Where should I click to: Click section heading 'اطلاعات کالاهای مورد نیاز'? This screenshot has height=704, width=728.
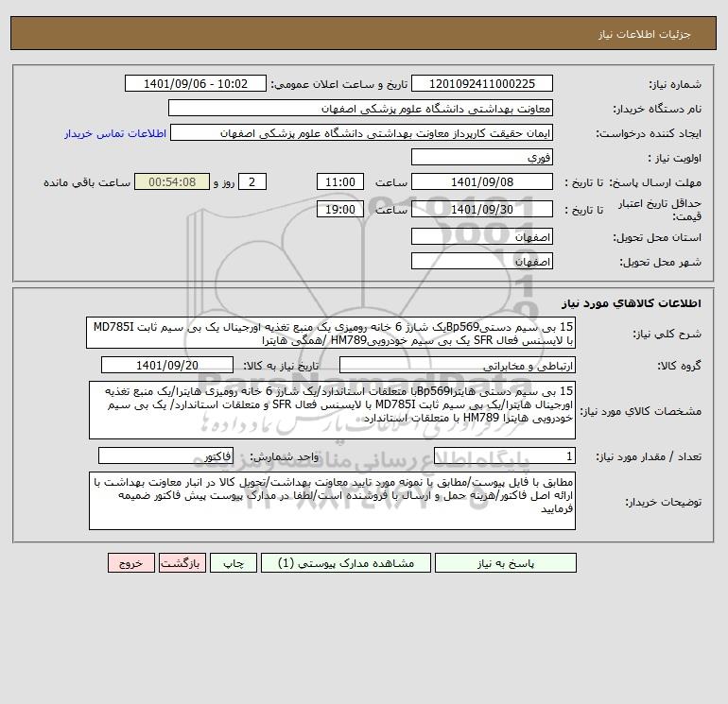632,303
